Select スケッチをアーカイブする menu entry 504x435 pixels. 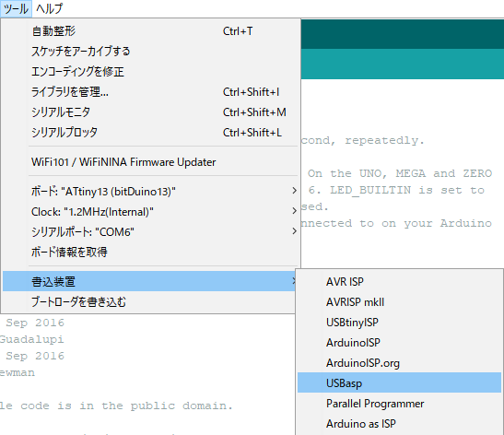(x=151, y=52)
